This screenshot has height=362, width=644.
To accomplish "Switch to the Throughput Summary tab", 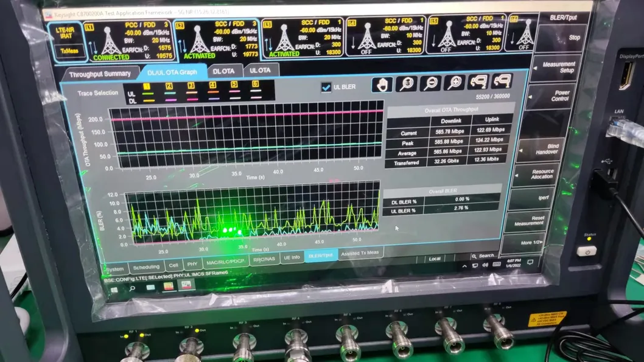I will [99, 74].
